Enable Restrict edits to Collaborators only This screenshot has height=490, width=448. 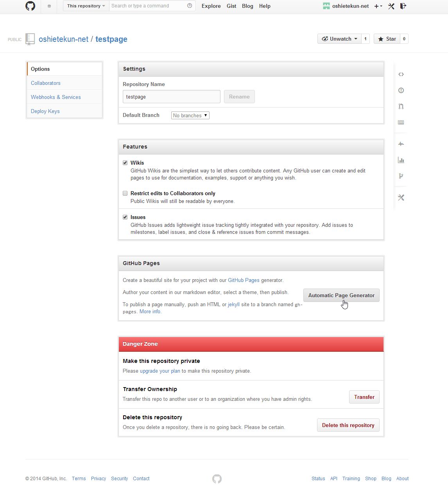click(x=125, y=193)
